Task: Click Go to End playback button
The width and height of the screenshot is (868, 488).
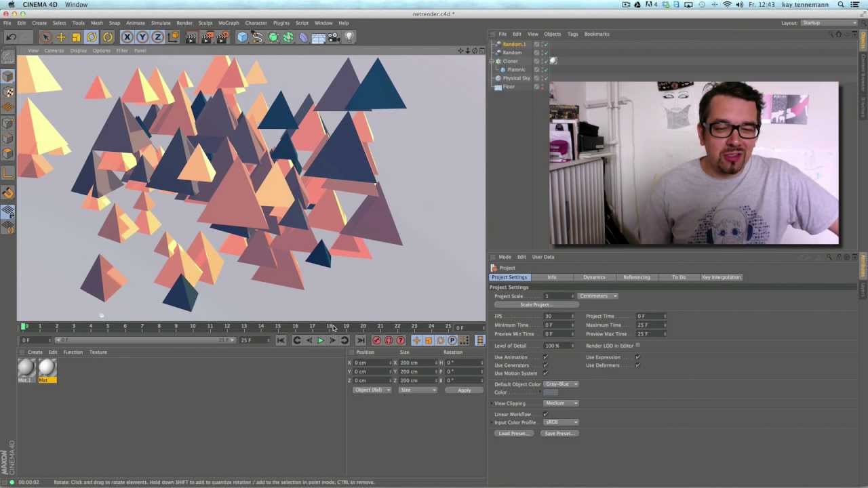Action: coord(361,340)
